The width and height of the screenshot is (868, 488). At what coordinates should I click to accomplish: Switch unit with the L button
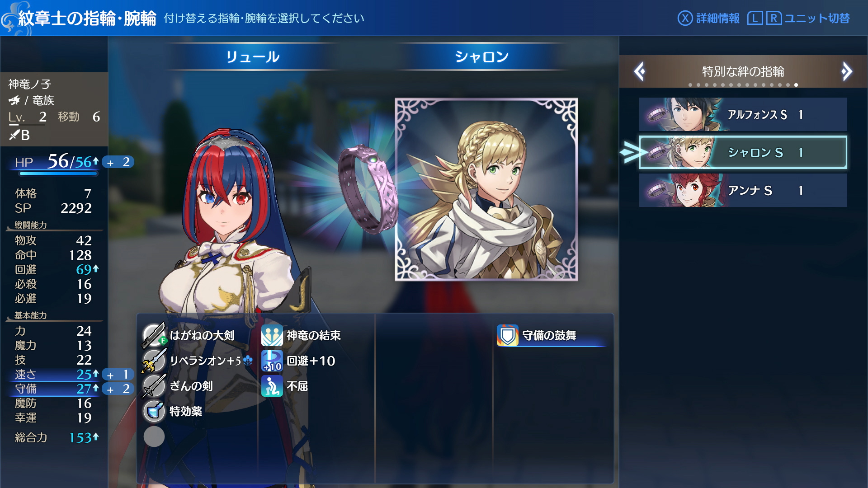[x=755, y=18]
